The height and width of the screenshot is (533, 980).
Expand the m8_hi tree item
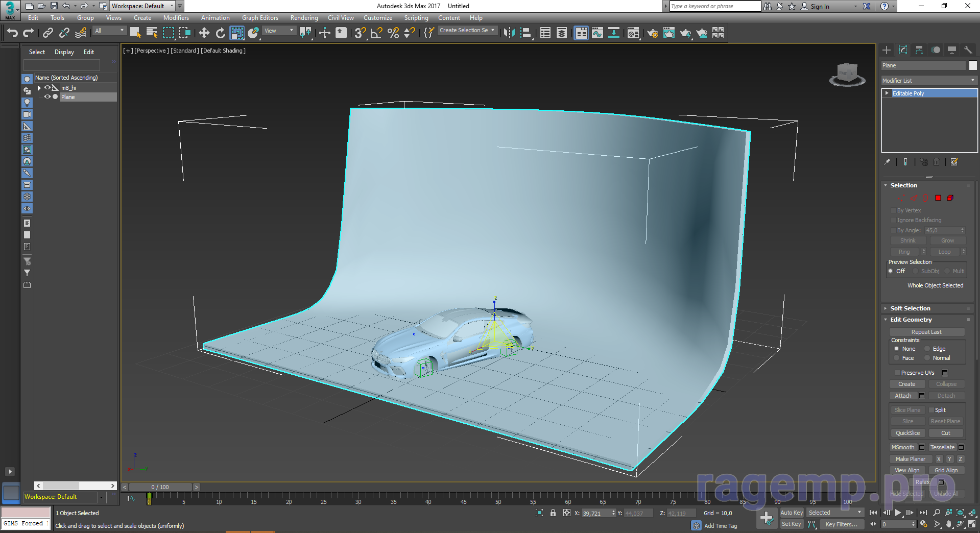pyautogui.click(x=39, y=88)
